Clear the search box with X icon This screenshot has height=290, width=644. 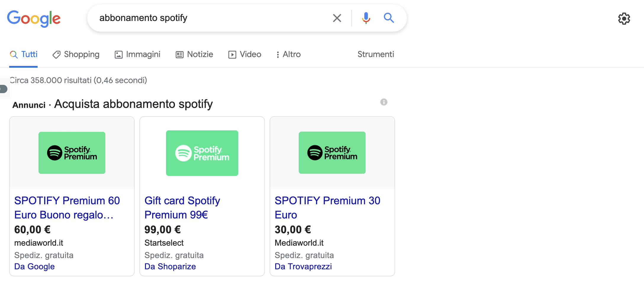[x=337, y=18]
